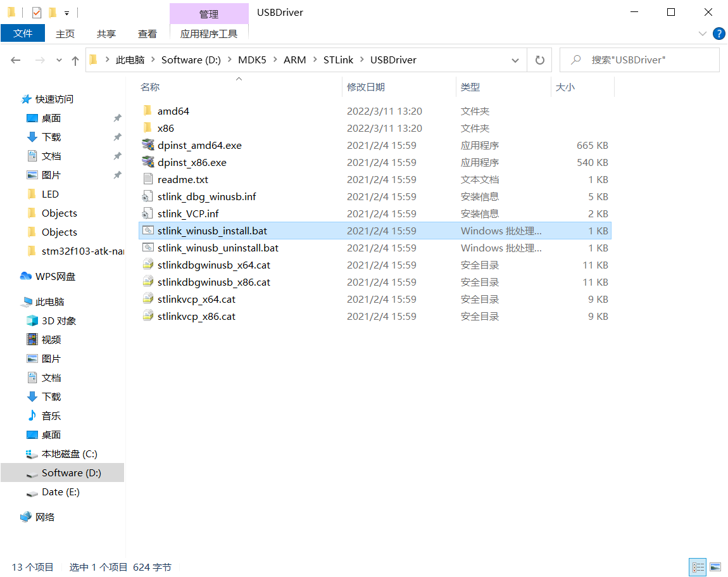The height and width of the screenshot is (577, 728).
Task: Click the readme.txt document icon
Action: tap(147, 179)
